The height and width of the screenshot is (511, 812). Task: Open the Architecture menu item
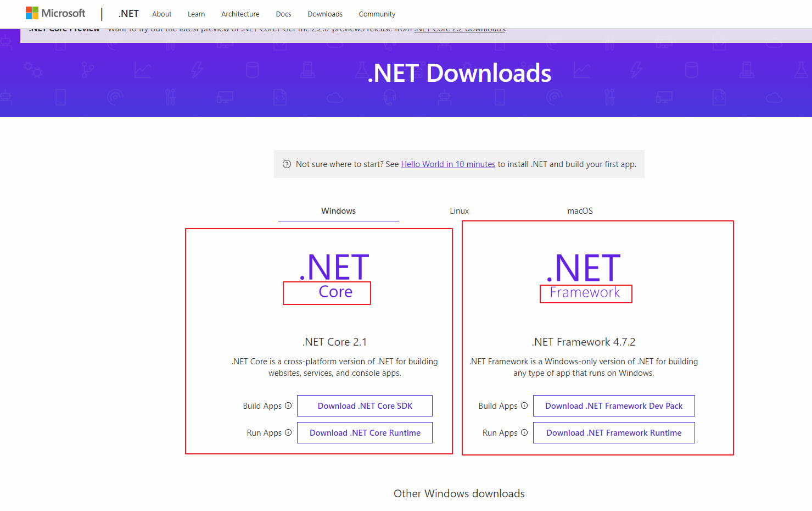[240, 14]
